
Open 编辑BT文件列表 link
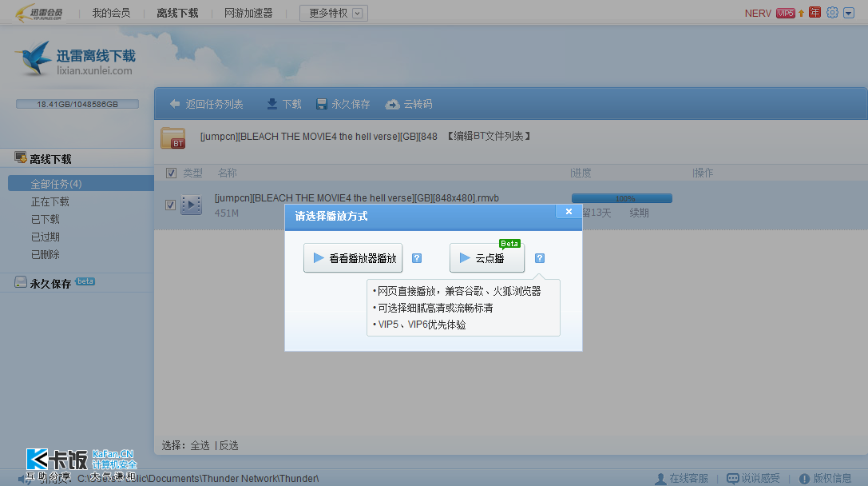pos(489,137)
